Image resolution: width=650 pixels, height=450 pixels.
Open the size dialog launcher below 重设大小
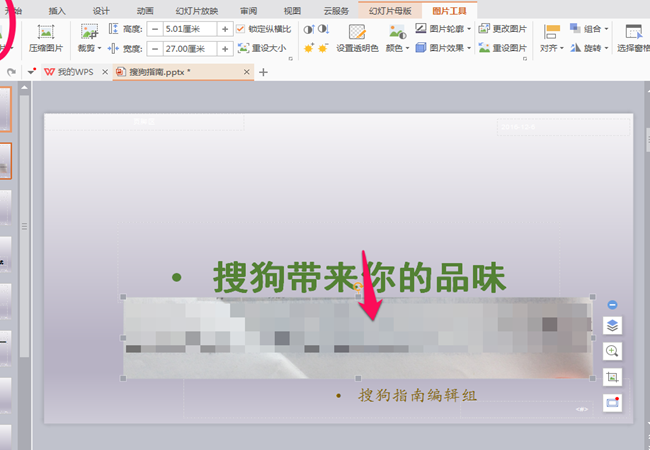291,59
